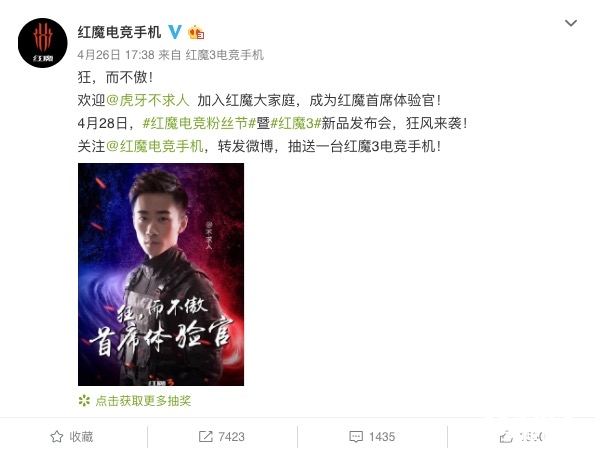Viewport: 595px width, 456px height.
Task: Click the 收藏 label
Action: 81,437
